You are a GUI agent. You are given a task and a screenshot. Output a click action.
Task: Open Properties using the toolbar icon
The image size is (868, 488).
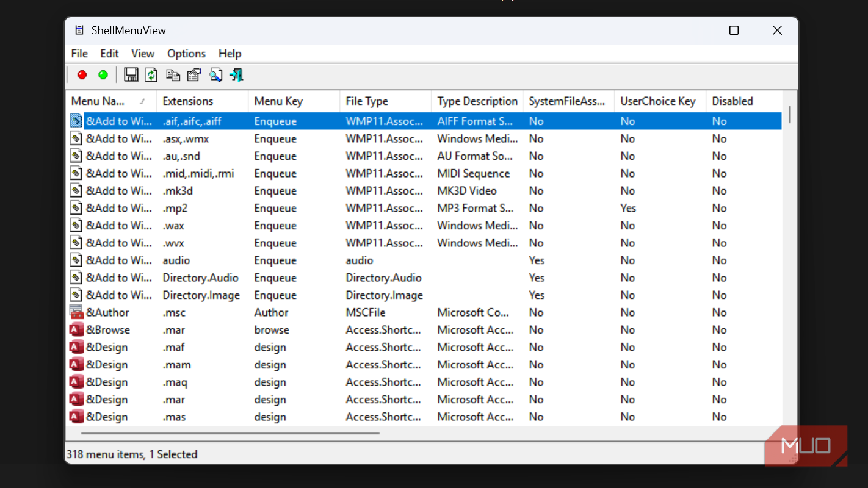coord(194,75)
